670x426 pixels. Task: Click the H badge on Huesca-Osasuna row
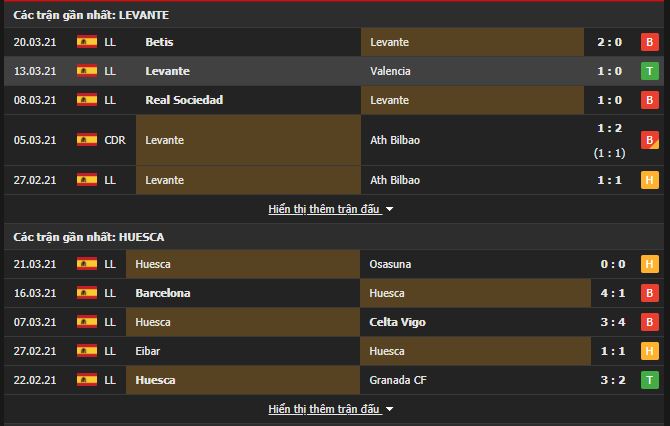point(649,264)
